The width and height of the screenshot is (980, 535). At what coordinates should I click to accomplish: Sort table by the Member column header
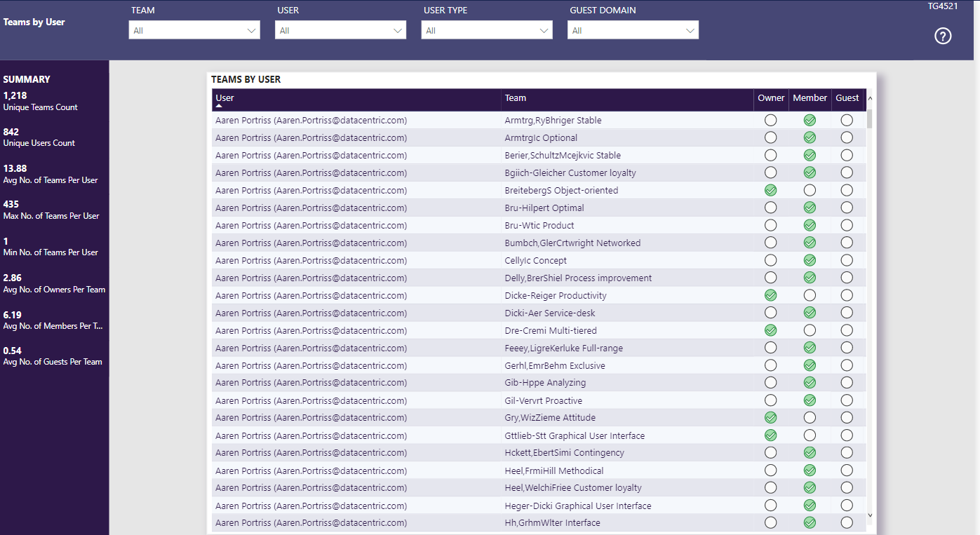[810, 98]
